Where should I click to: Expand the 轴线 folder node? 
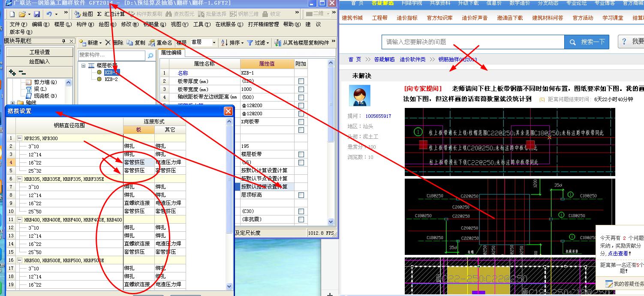(13, 103)
